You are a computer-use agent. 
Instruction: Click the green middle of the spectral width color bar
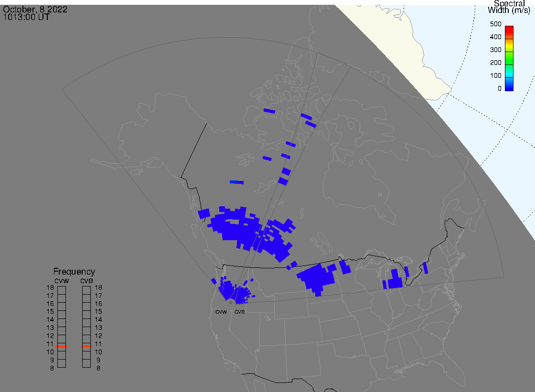tap(509, 58)
